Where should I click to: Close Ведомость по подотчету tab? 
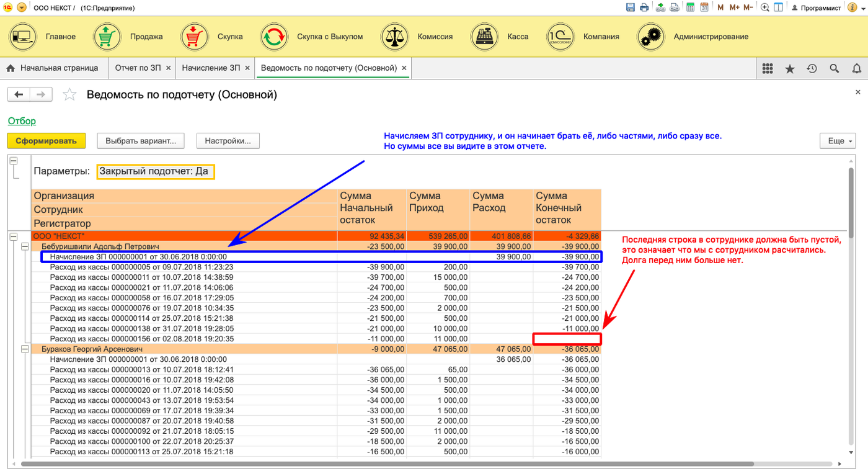click(x=404, y=68)
